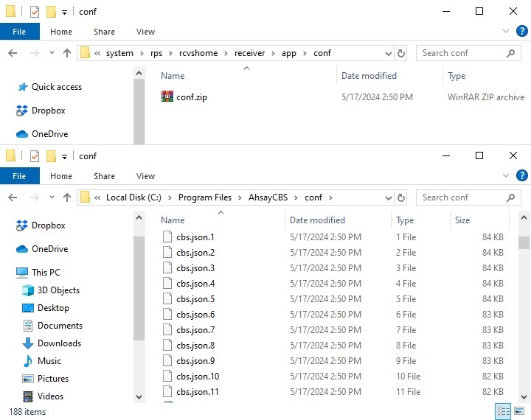Select OneDrive cloud icon in bottom window sidebar
Viewport: 531px width, 420px height.
coord(22,249)
